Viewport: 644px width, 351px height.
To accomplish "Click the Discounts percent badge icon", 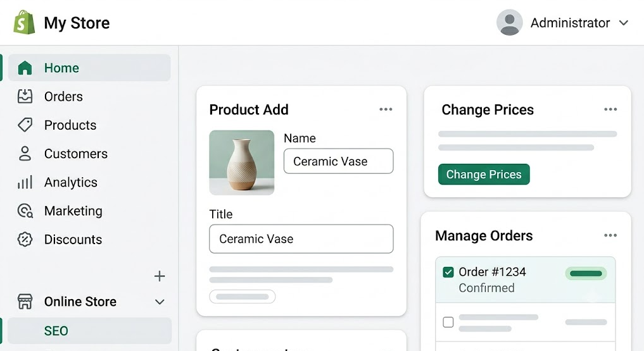I will [25, 239].
